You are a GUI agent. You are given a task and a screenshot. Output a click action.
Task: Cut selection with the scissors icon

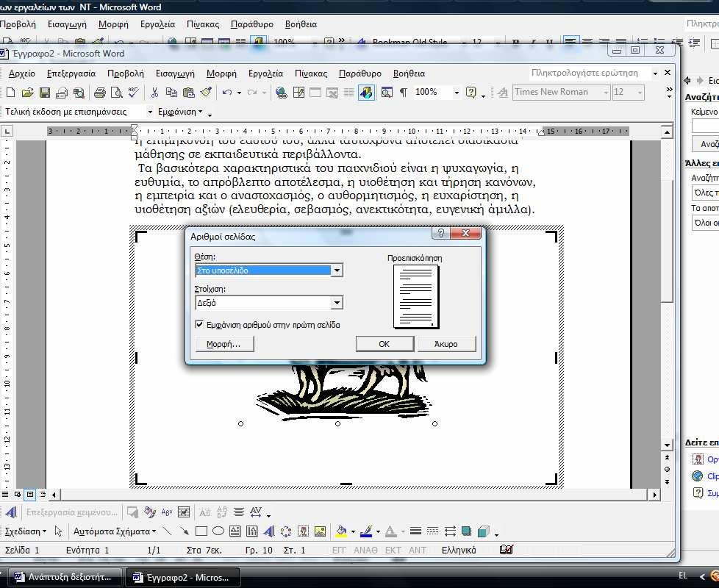click(x=154, y=93)
